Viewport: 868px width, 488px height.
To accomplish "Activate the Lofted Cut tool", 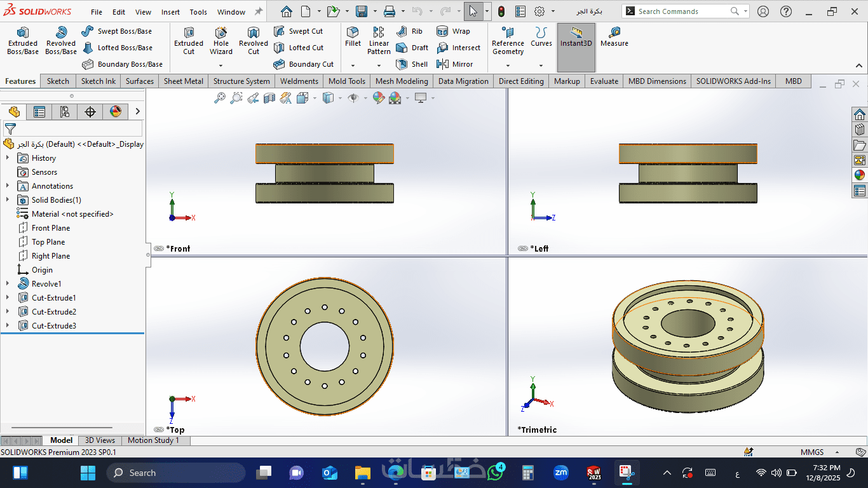I will 298,48.
